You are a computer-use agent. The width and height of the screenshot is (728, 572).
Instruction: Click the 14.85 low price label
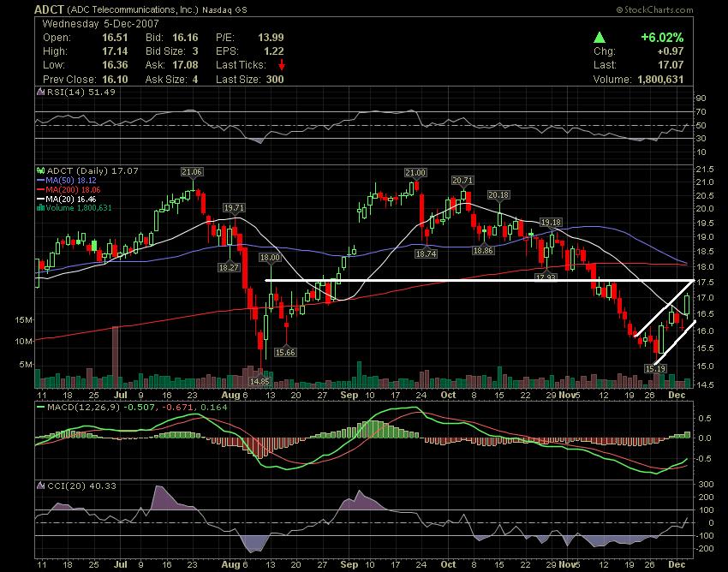[260, 381]
